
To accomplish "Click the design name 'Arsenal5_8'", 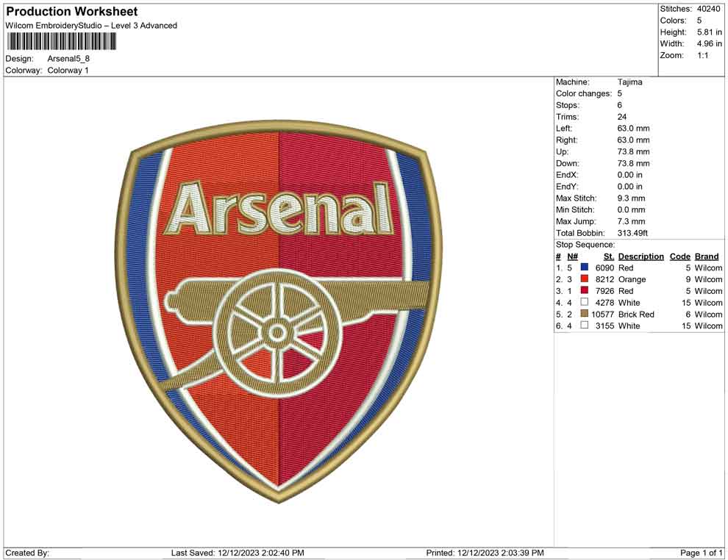I will click(x=68, y=59).
